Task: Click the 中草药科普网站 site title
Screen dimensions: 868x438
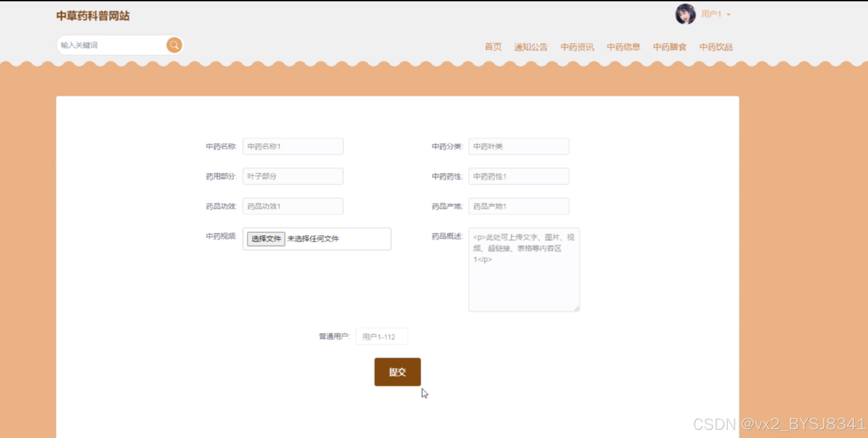Action: click(93, 16)
